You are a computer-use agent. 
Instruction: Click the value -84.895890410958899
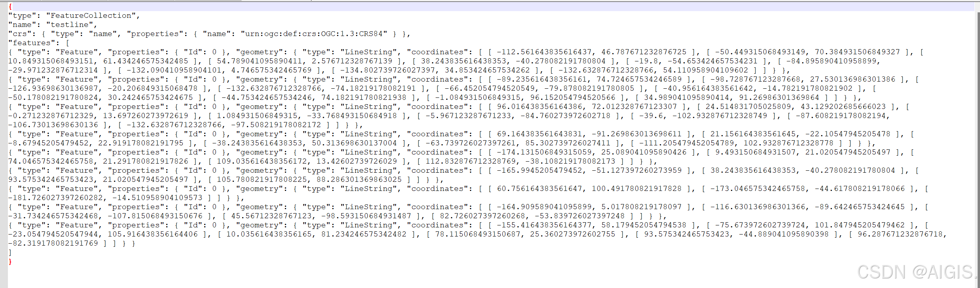[831, 61]
